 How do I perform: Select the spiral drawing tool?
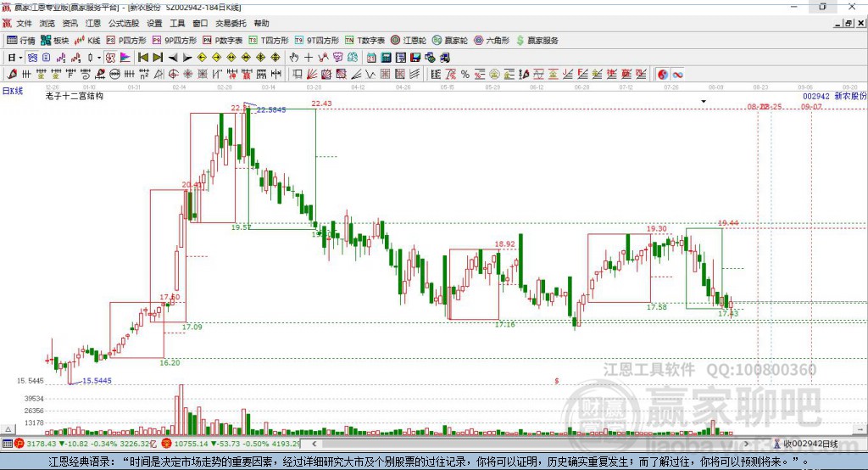tap(86, 75)
